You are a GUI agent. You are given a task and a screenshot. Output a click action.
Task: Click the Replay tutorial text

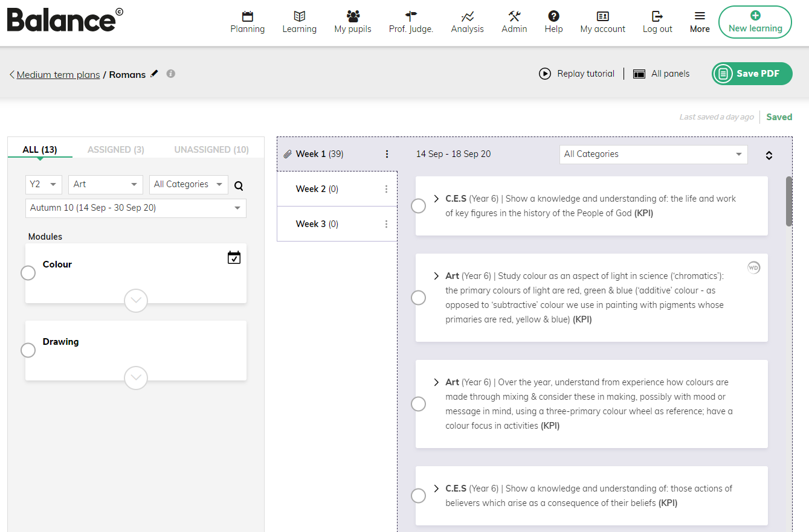(x=585, y=74)
